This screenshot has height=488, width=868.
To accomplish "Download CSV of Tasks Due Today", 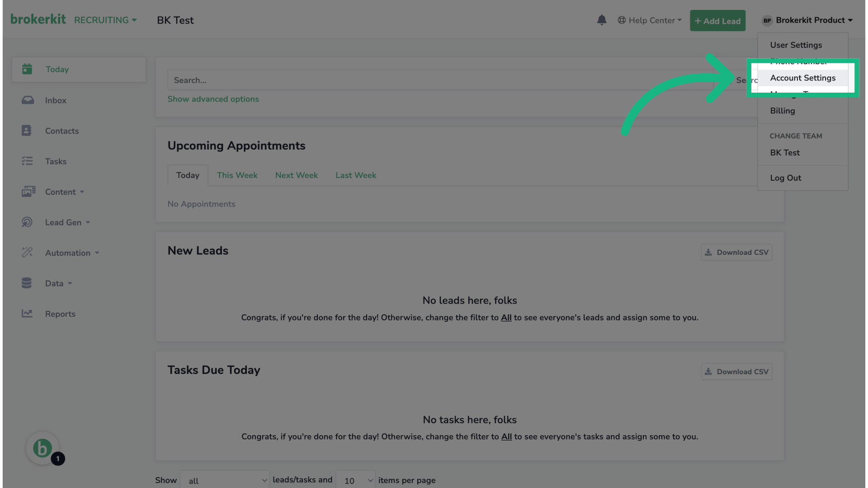I will click(x=736, y=371).
